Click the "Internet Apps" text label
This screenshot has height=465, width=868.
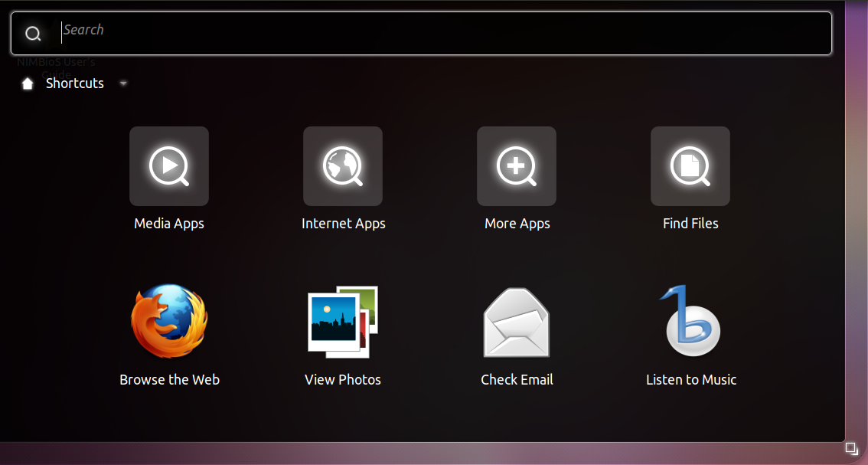click(343, 224)
